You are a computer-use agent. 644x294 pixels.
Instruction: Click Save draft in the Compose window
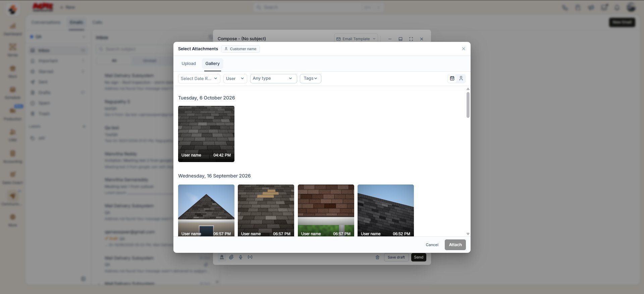[396, 257]
